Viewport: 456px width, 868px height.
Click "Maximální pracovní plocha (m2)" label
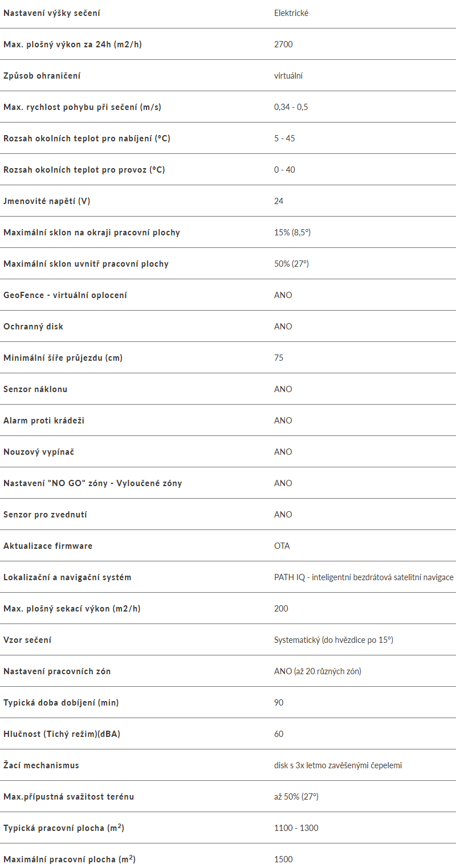70,858
